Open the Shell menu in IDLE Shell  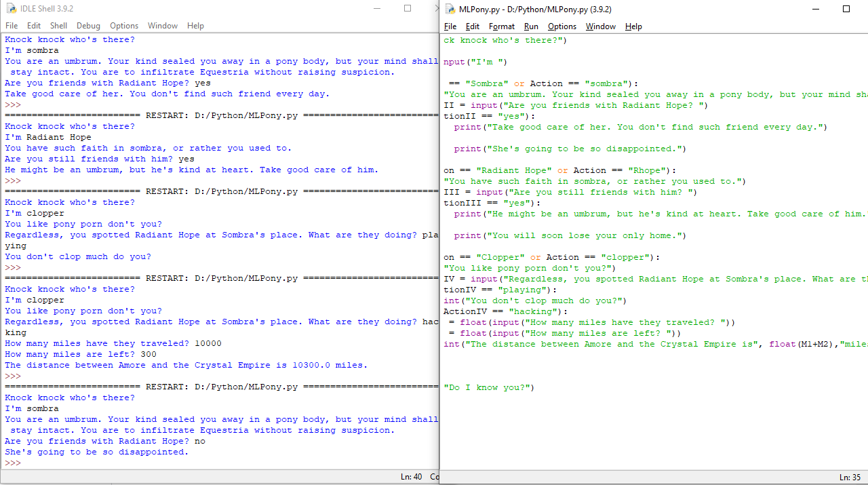pos(58,26)
